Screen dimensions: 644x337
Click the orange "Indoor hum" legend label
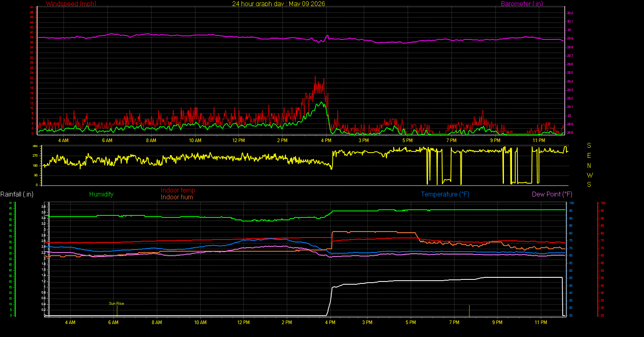tap(177, 197)
